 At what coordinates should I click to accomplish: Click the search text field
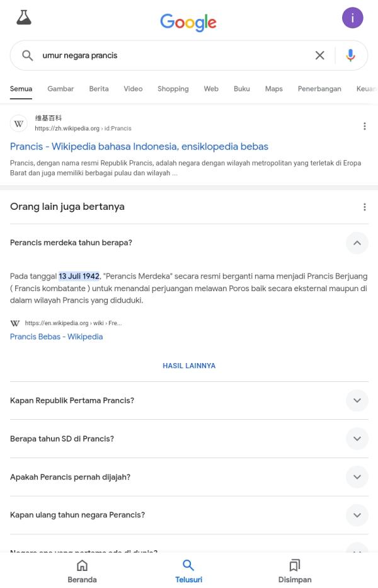coord(173,55)
